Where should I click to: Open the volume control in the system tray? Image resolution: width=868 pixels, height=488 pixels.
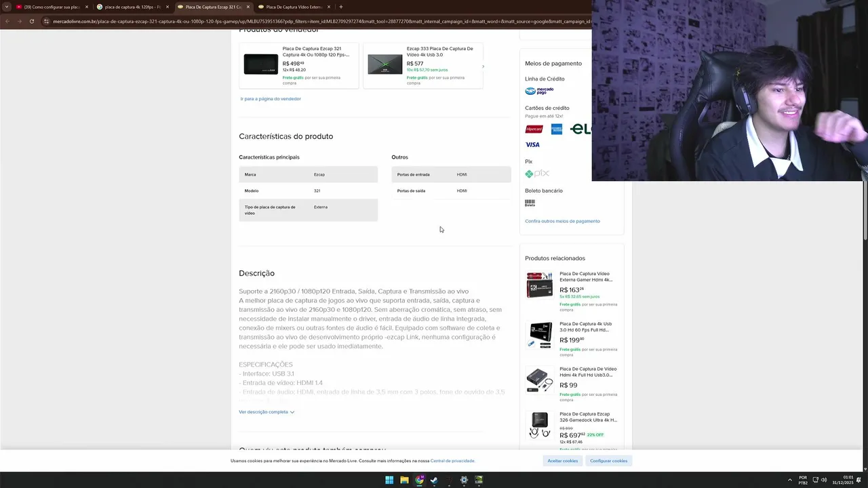[x=824, y=480]
